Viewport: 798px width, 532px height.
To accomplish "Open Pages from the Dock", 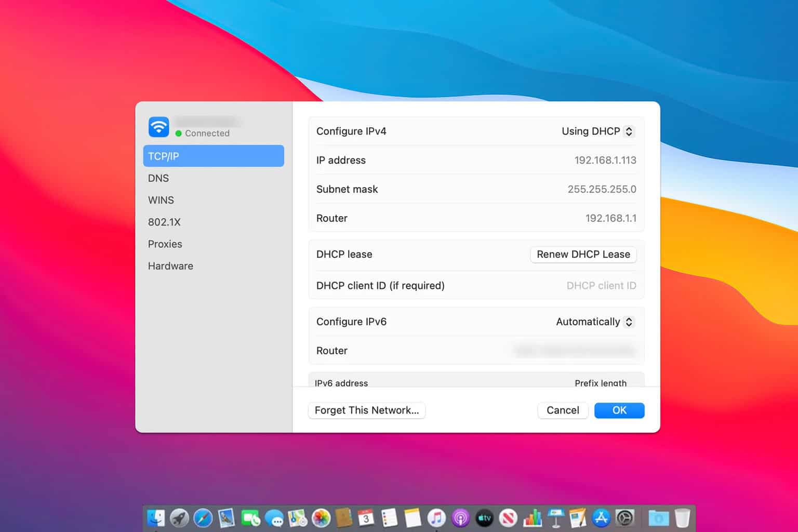I will pyautogui.click(x=578, y=518).
